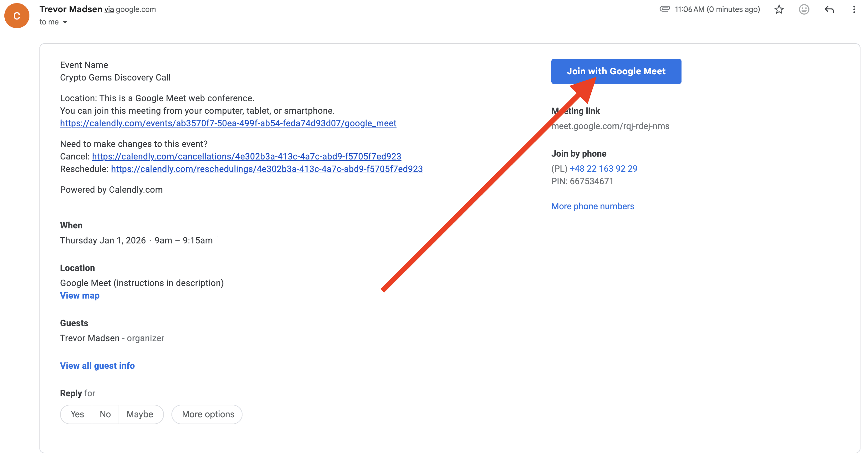The height and width of the screenshot is (453, 868).
Task: Open the Calendly google_meet event link
Action: click(x=228, y=123)
